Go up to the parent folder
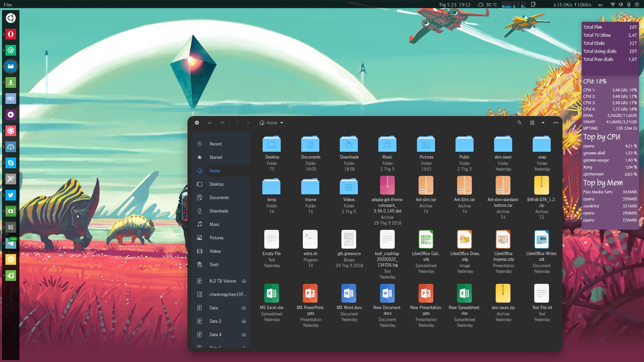Screen dimensions: 644x362 click(222, 123)
